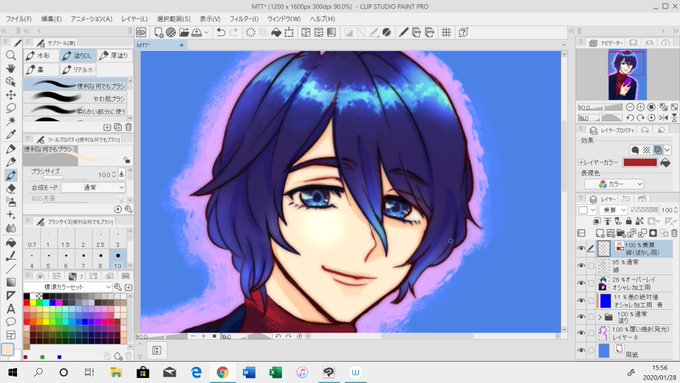Tick the checkbox on the 95% 通常 layer
This screenshot has width=680, height=383.
[591, 265]
